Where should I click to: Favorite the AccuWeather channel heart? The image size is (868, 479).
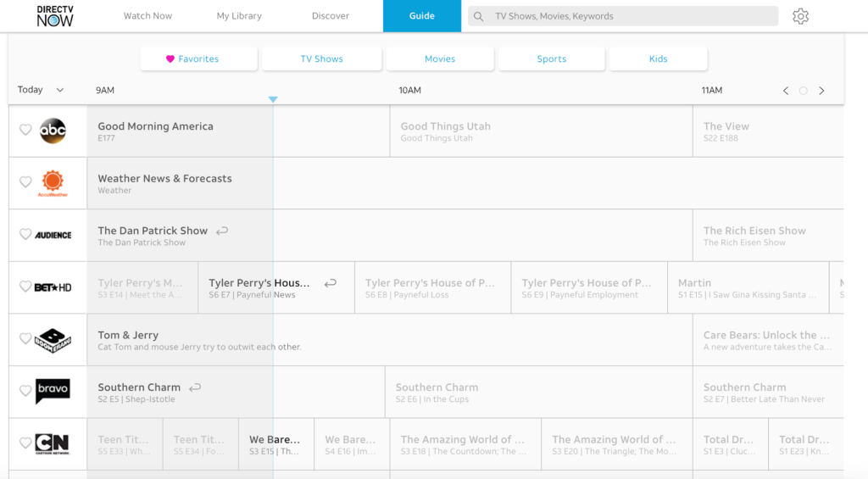pos(25,181)
